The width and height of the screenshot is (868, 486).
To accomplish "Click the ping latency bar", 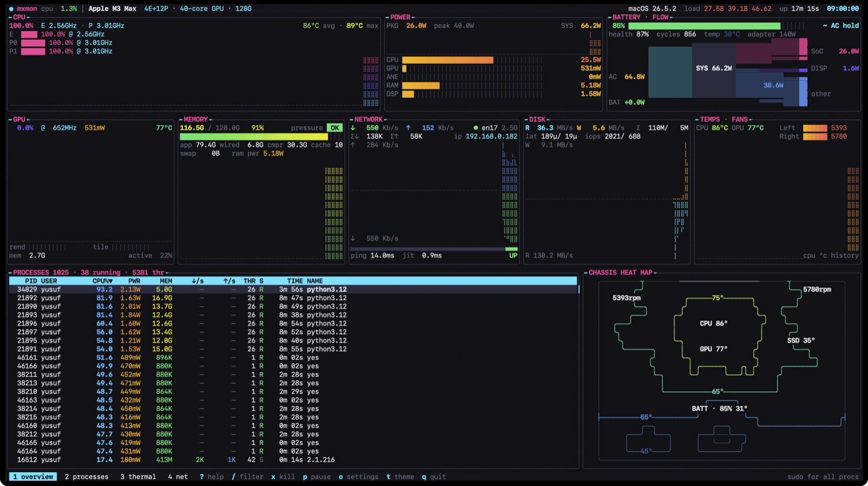I will tap(433, 249).
